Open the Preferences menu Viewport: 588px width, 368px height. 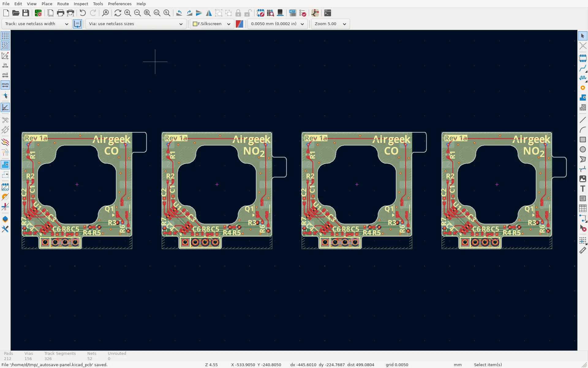[x=120, y=4]
